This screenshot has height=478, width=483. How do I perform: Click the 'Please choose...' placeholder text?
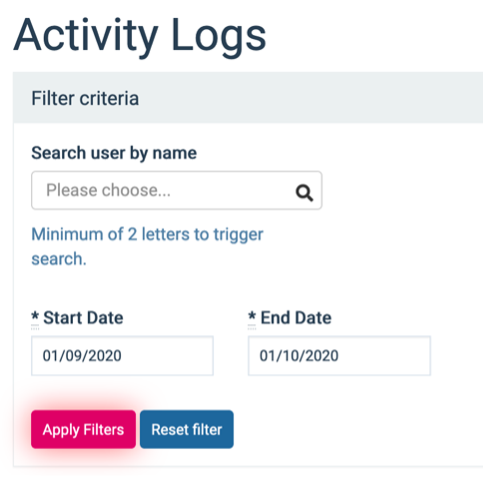click(108, 190)
